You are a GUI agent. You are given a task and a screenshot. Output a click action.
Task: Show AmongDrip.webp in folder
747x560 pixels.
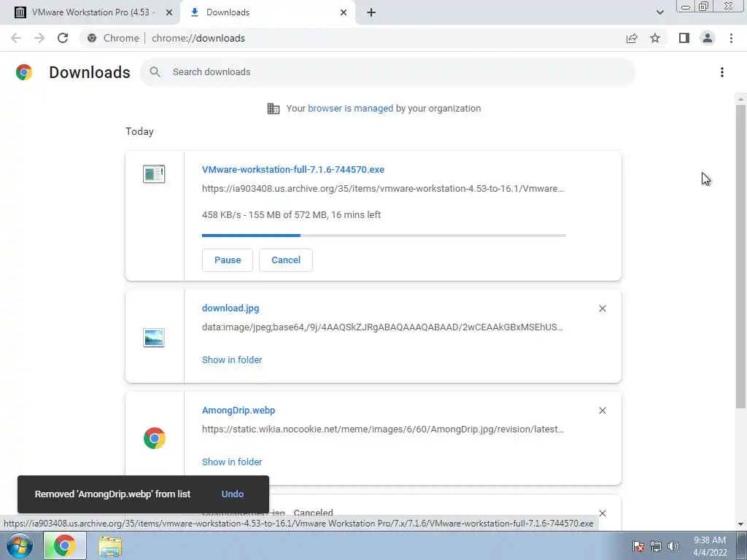click(x=232, y=462)
